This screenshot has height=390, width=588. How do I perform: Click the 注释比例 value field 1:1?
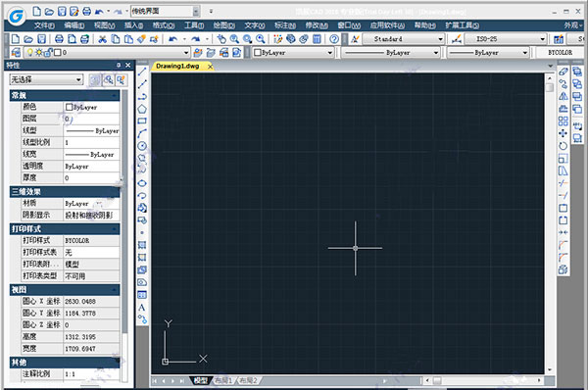coord(91,374)
